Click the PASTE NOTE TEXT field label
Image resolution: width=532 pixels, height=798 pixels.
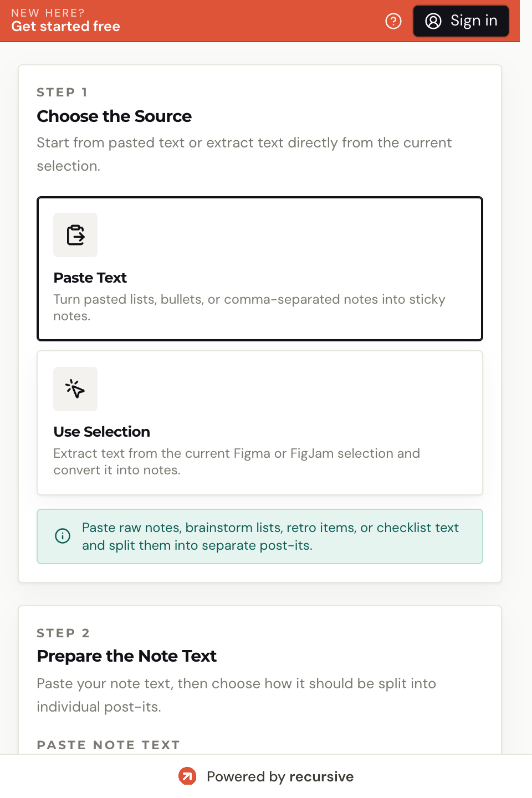click(109, 745)
